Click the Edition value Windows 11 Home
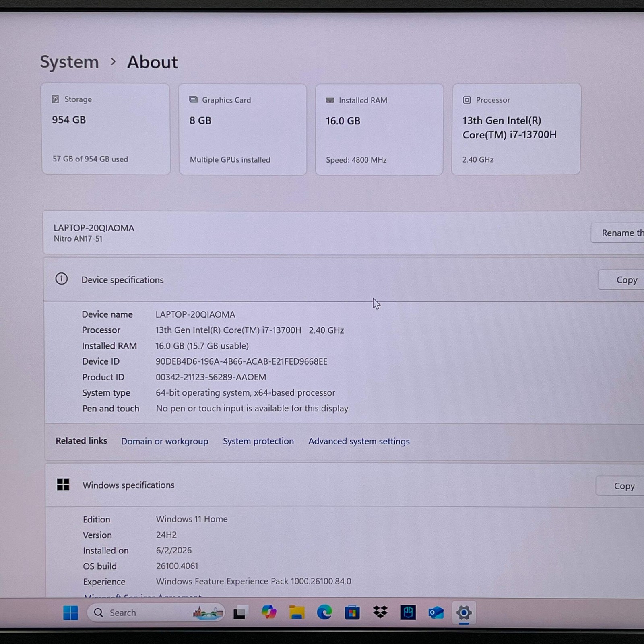The height and width of the screenshot is (644, 644). pos(192,519)
